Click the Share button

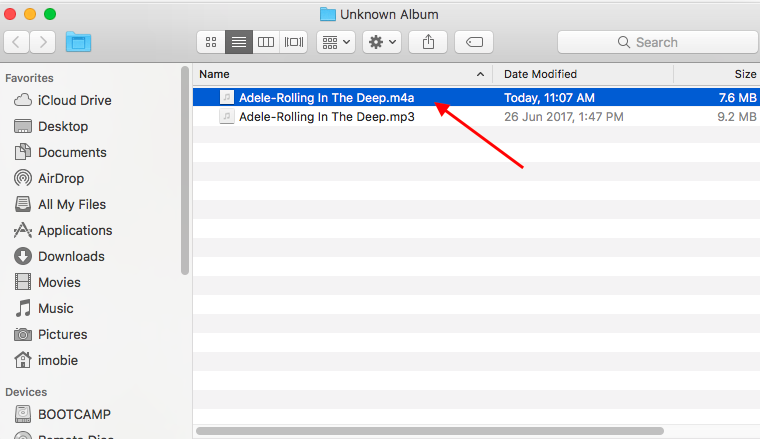(428, 42)
